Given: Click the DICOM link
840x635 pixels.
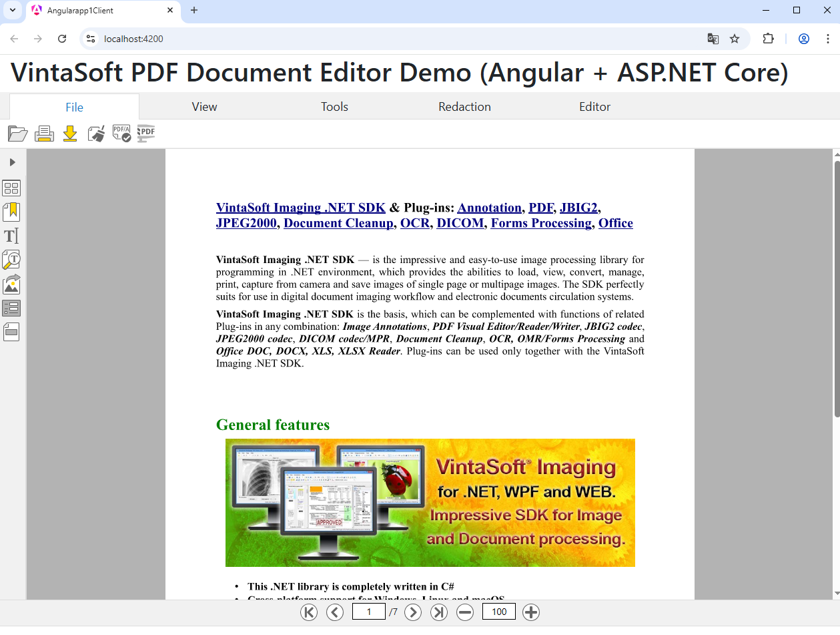Looking at the screenshot, I should (x=460, y=223).
